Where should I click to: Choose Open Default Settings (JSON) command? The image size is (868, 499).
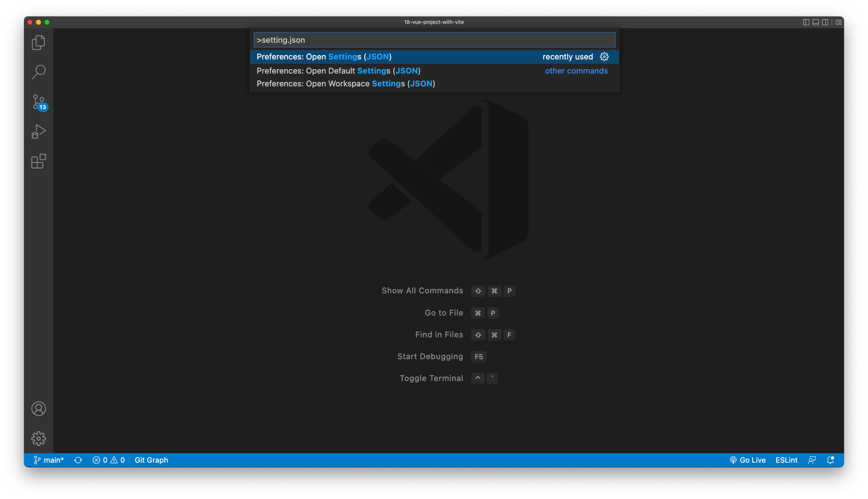click(x=338, y=71)
